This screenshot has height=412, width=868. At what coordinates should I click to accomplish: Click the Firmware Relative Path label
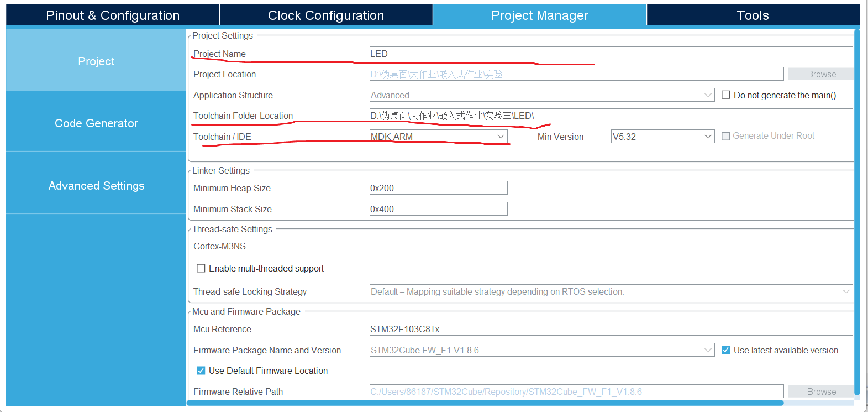tap(238, 392)
